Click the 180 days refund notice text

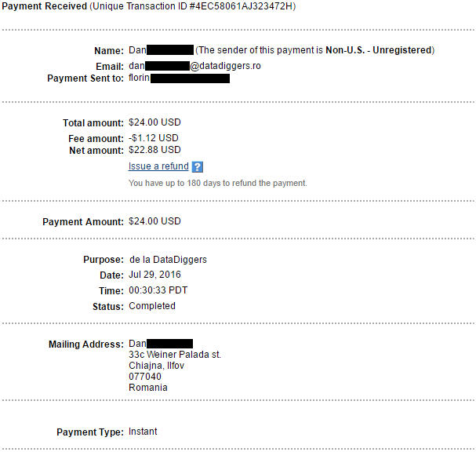217,183
